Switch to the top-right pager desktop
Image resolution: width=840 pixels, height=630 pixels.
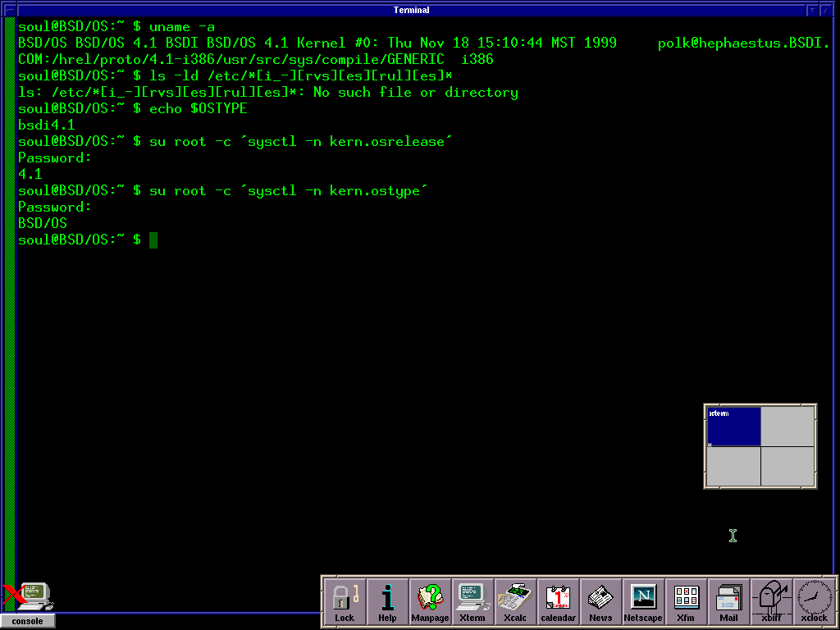[x=787, y=427]
